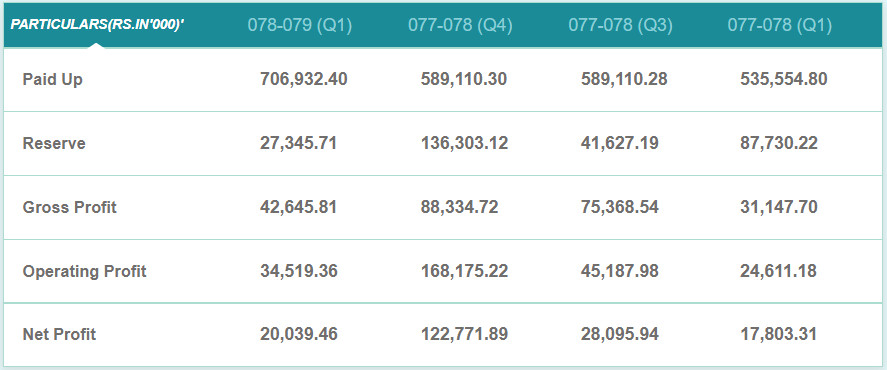
Task: Select the 078-079 (Q1) column header
Action: pyautogui.click(x=300, y=25)
